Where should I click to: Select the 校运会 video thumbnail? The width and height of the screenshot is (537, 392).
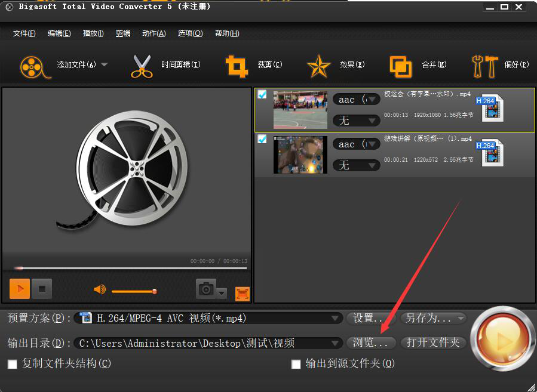point(300,110)
